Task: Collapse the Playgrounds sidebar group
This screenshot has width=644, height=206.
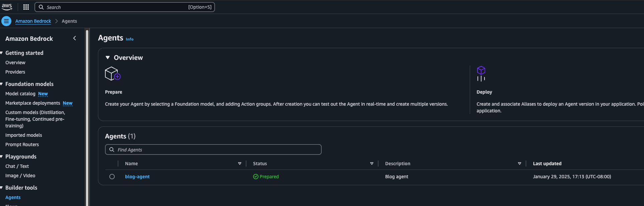Action: [x=2, y=157]
